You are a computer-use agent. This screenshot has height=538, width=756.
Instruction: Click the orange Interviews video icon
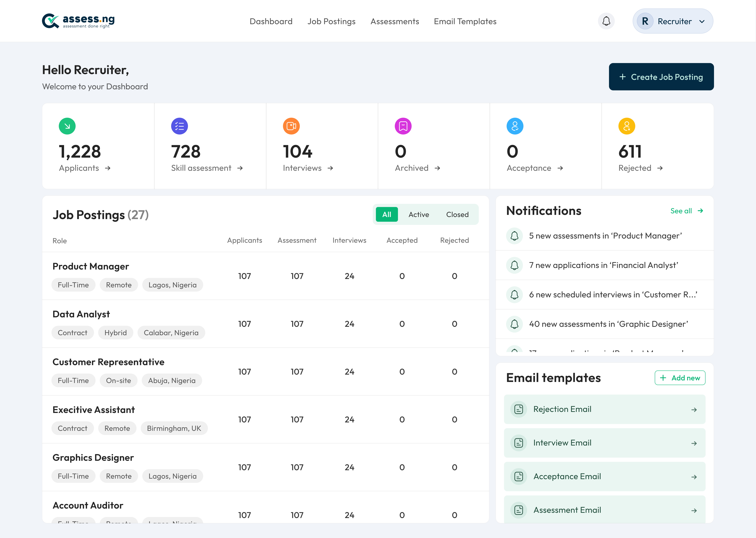pos(291,126)
